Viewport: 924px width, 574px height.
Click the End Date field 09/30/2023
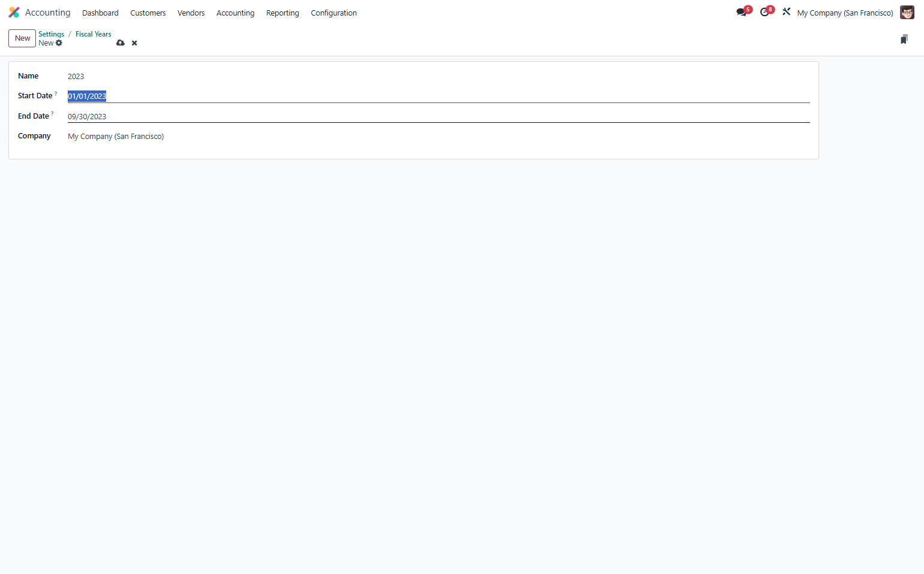tap(438, 116)
